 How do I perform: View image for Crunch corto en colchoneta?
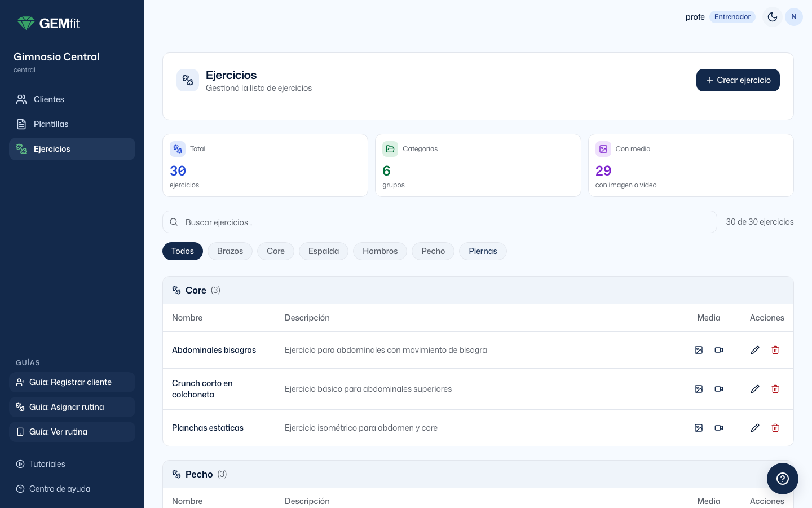699,389
